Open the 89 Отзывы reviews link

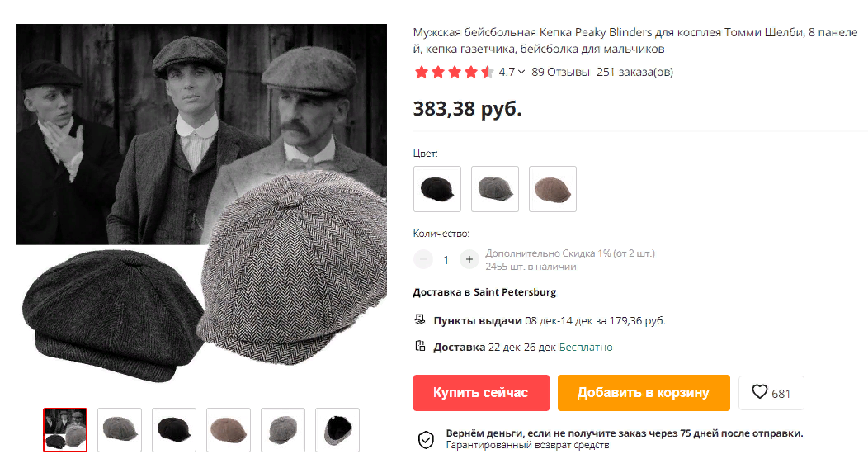click(560, 72)
